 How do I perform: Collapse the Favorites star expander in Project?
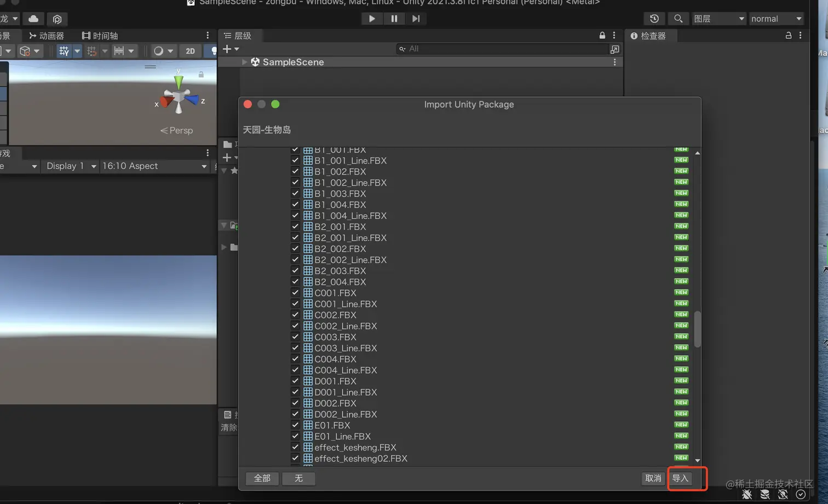(x=224, y=171)
